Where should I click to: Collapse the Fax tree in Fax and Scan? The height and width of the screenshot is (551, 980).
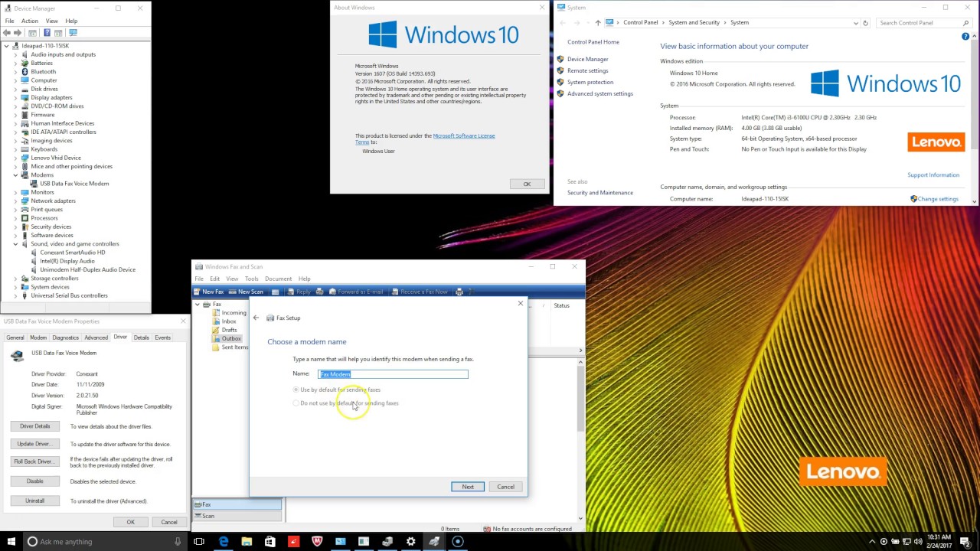[x=198, y=305]
